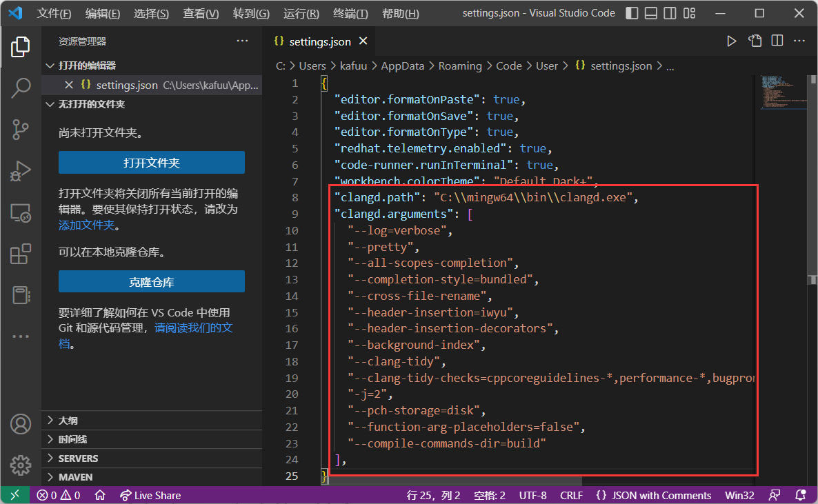Open the Search view in activity bar
This screenshot has height=504, width=818.
(21, 88)
